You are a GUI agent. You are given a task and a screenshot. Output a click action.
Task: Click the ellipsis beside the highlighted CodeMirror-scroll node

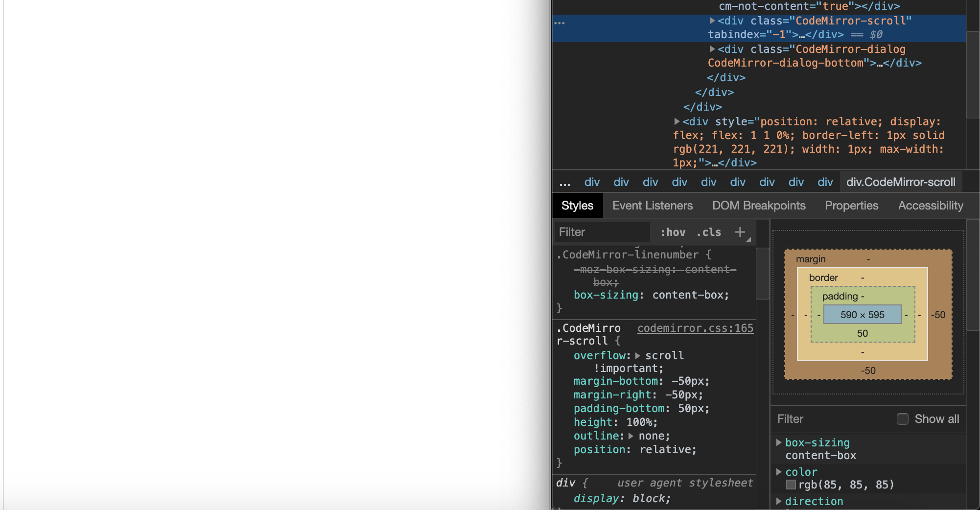[x=560, y=22]
